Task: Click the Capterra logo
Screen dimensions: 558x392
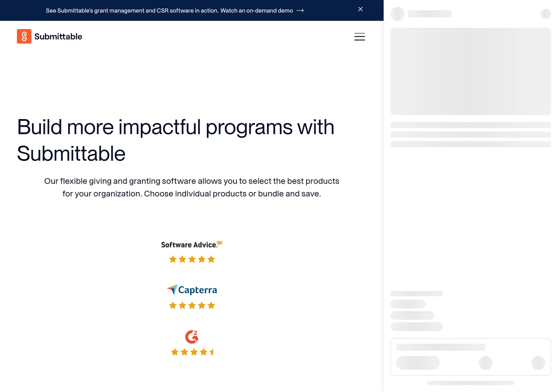Action: [192, 290]
